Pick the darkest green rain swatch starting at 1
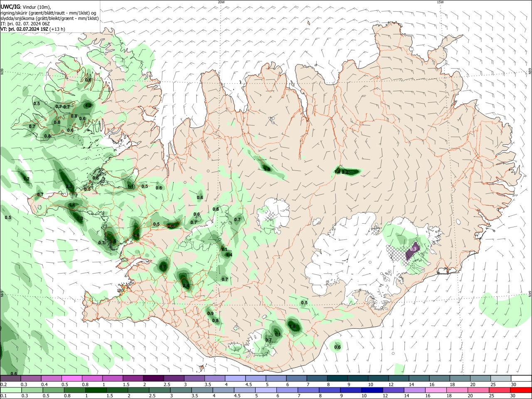Viewport: 532px width, 399px height. [96, 390]
